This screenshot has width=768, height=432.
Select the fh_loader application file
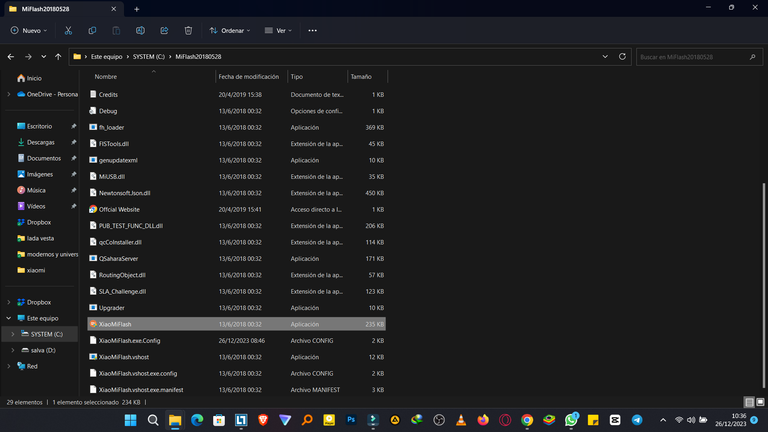[237, 127]
